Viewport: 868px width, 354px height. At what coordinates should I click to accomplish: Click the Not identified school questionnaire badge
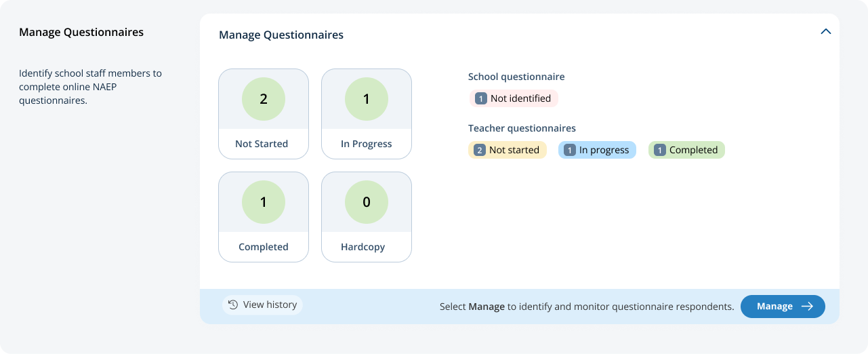point(514,98)
